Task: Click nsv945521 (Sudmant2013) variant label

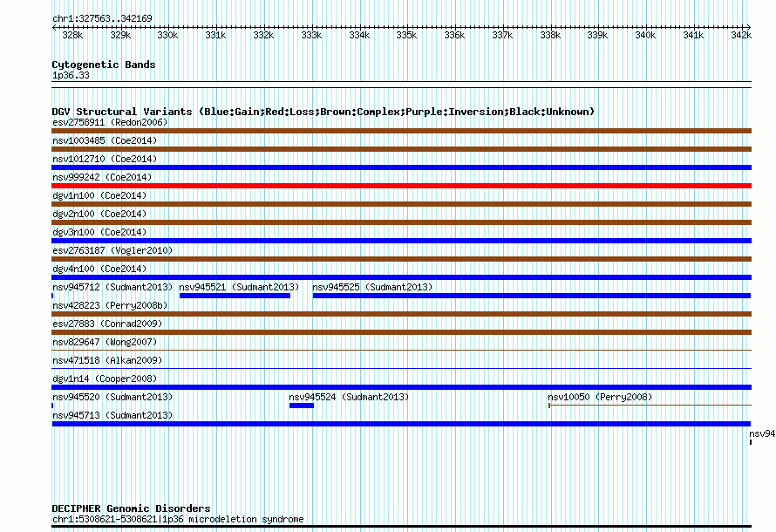Action: (239, 287)
